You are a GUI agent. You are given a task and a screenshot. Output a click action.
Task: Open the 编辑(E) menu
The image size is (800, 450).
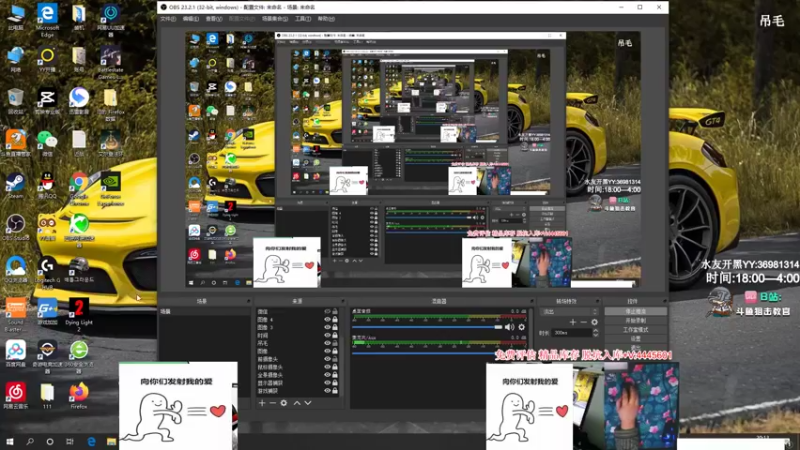pyautogui.click(x=190, y=19)
